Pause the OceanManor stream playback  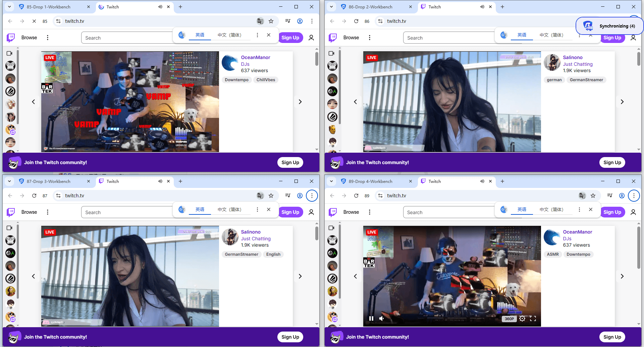[371, 318]
